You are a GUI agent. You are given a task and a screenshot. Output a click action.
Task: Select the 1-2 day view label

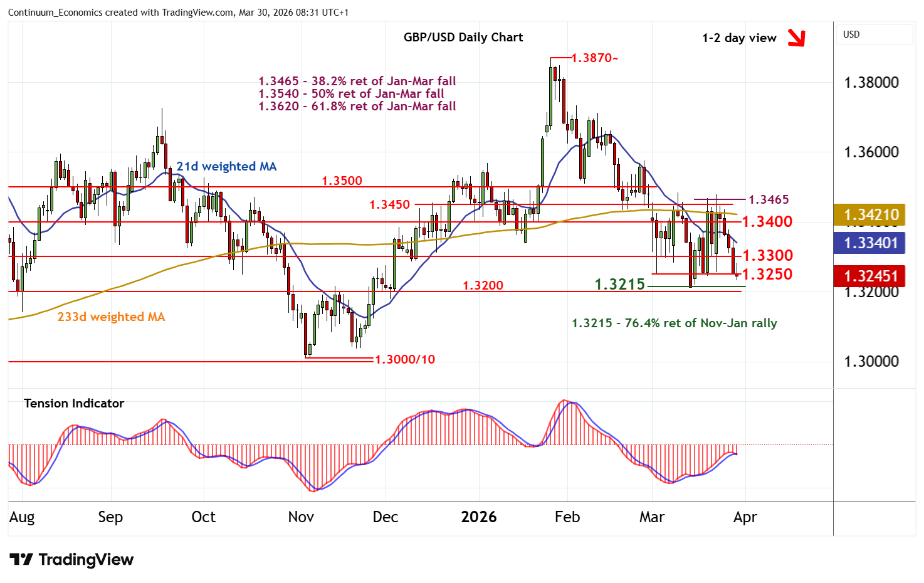pos(739,38)
